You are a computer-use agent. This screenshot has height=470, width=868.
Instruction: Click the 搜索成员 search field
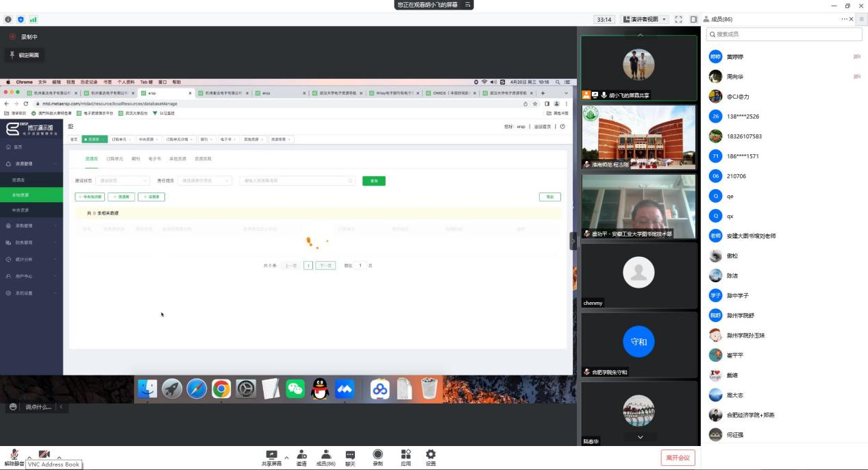click(x=784, y=34)
